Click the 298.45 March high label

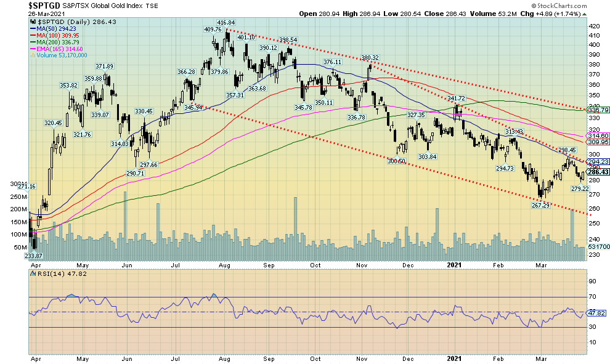point(567,150)
